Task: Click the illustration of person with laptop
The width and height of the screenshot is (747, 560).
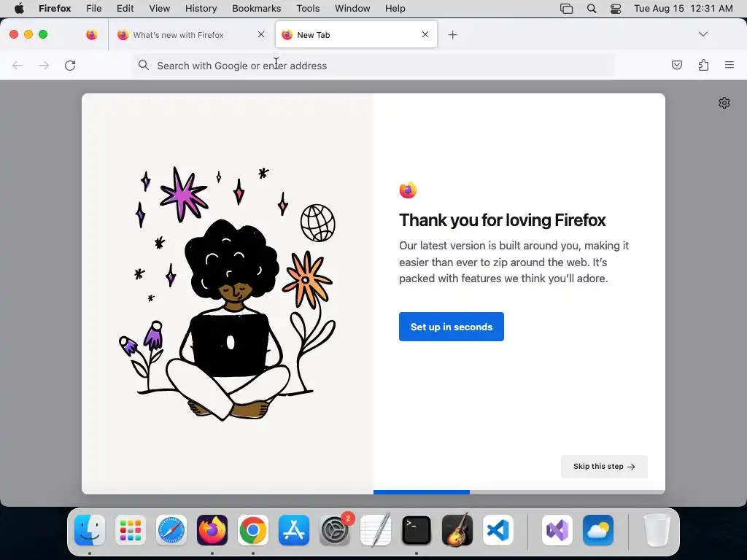Action: click(x=228, y=294)
